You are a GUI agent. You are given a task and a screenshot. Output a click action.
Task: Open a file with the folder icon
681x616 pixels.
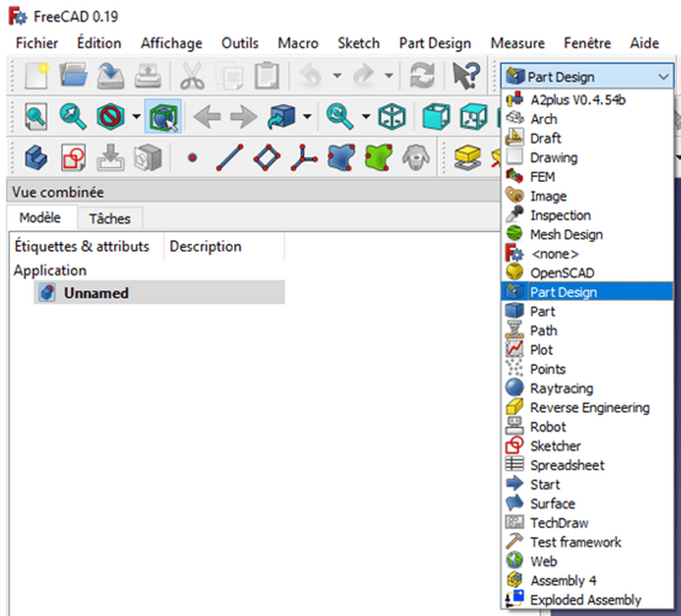(x=73, y=76)
